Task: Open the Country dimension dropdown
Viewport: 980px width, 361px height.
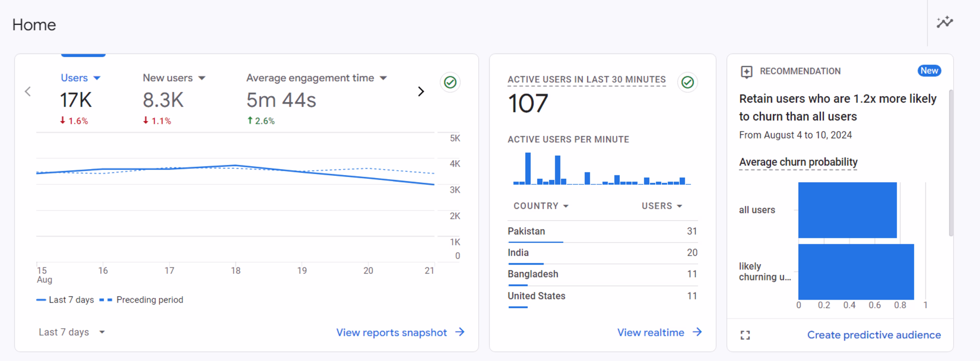Action: click(x=541, y=206)
